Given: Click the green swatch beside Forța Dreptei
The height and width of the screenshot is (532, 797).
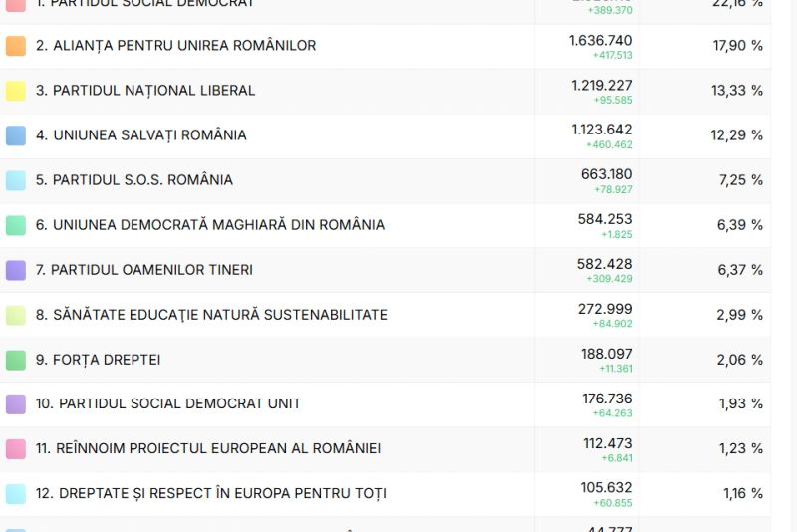Looking at the screenshot, I should (x=16, y=360).
